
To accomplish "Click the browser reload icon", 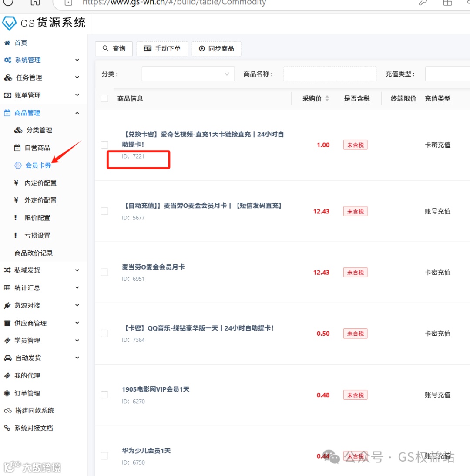I will click(x=8, y=3).
